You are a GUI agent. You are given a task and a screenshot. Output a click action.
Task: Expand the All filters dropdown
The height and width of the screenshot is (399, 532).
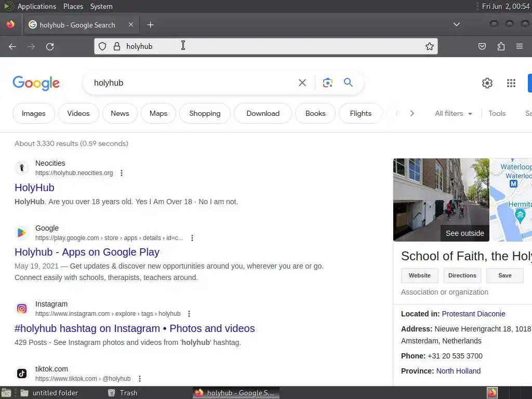coord(453,113)
